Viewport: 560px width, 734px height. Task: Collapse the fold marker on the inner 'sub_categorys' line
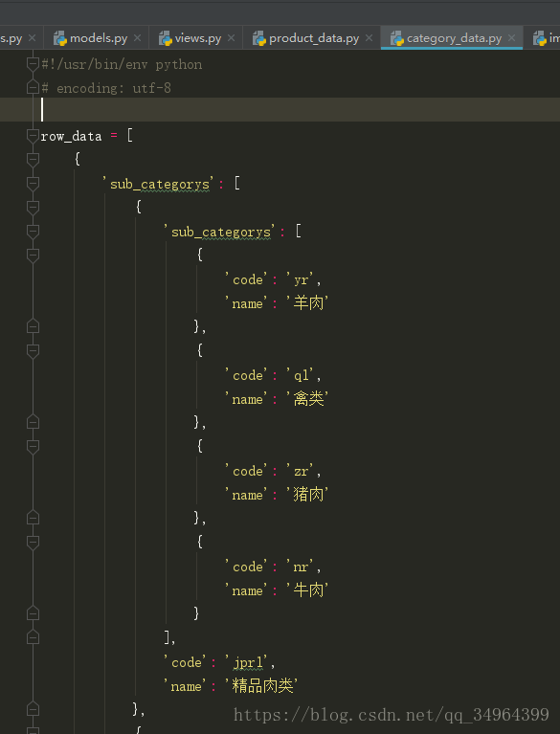(x=33, y=232)
